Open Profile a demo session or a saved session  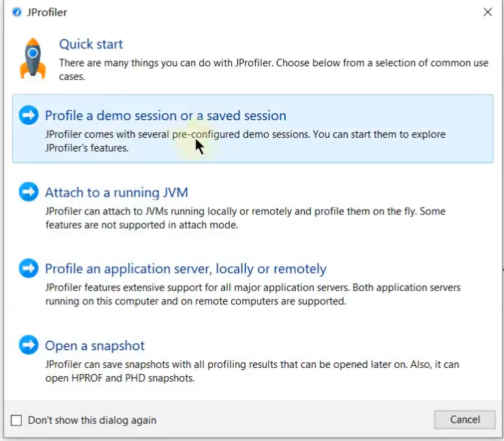(x=166, y=115)
